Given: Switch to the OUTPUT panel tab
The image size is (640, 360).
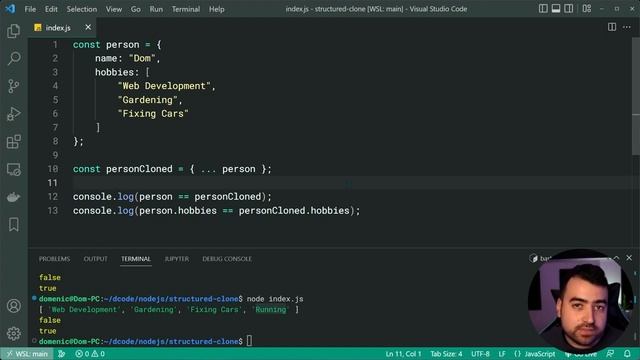Looking at the screenshot, I should point(96,259).
